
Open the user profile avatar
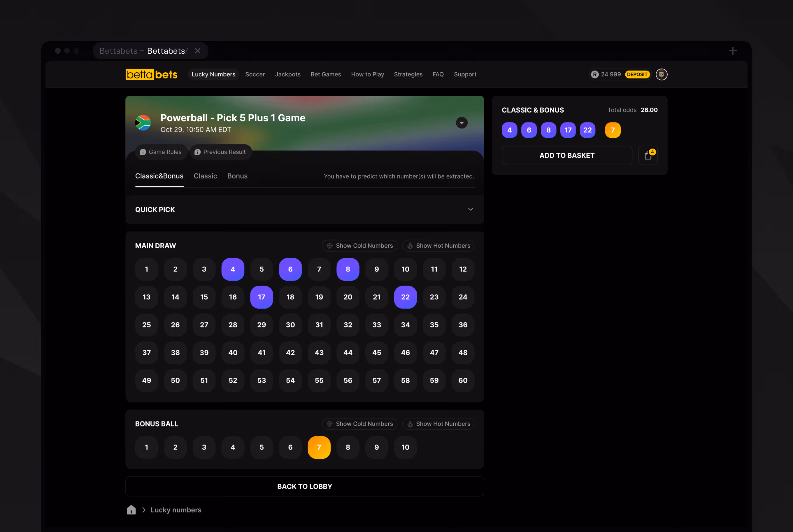(661, 74)
